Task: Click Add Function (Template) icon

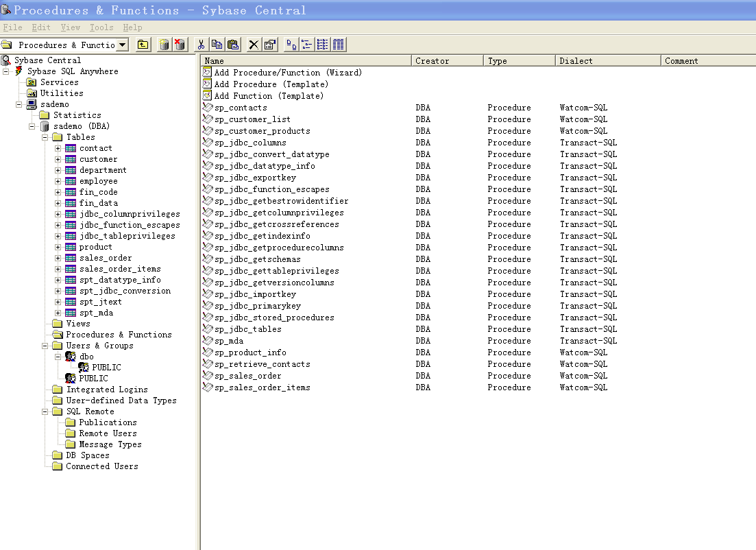Action: pos(207,95)
